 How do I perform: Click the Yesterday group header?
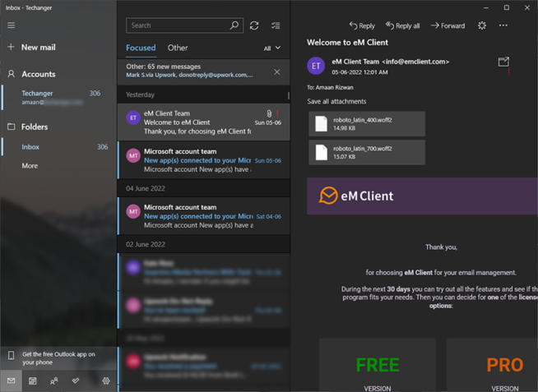pyautogui.click(x=202, y=95)
